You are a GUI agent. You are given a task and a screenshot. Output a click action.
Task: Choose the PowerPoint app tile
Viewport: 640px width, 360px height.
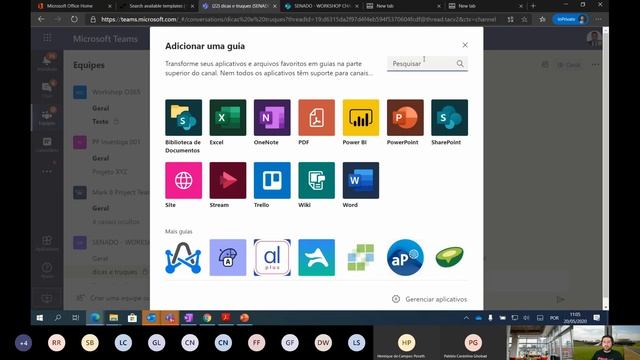coord(405,118)
